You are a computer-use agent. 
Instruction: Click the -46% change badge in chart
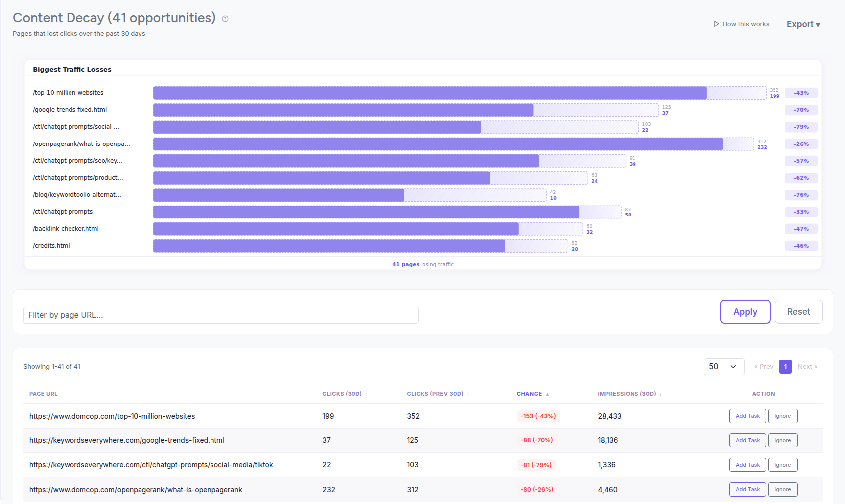(801, 246)
